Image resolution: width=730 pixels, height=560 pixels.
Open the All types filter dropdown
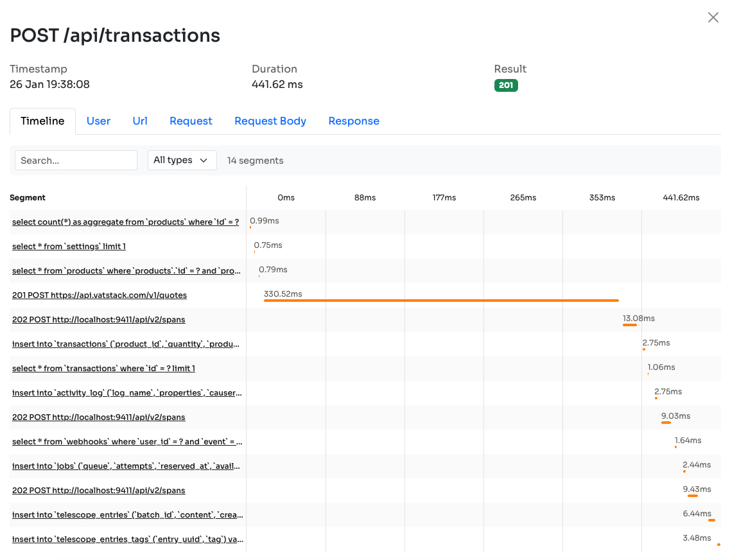[182, 160]
